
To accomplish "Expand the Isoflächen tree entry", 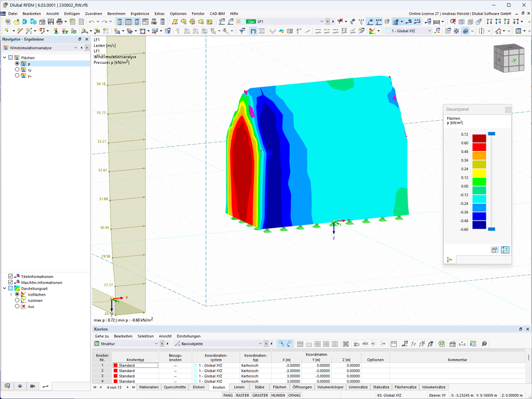I will pyautogui.click(x=11, y=295).
